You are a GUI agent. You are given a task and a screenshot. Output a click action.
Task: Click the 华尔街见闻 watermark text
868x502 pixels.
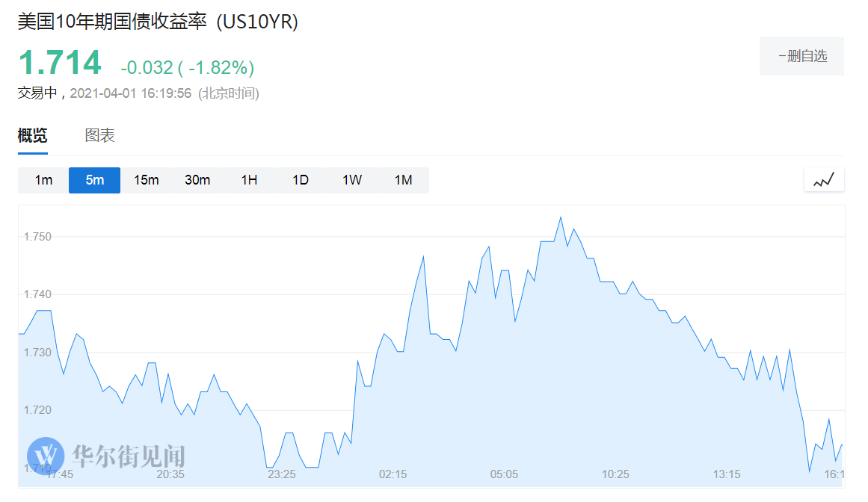(x=128, y=456)
